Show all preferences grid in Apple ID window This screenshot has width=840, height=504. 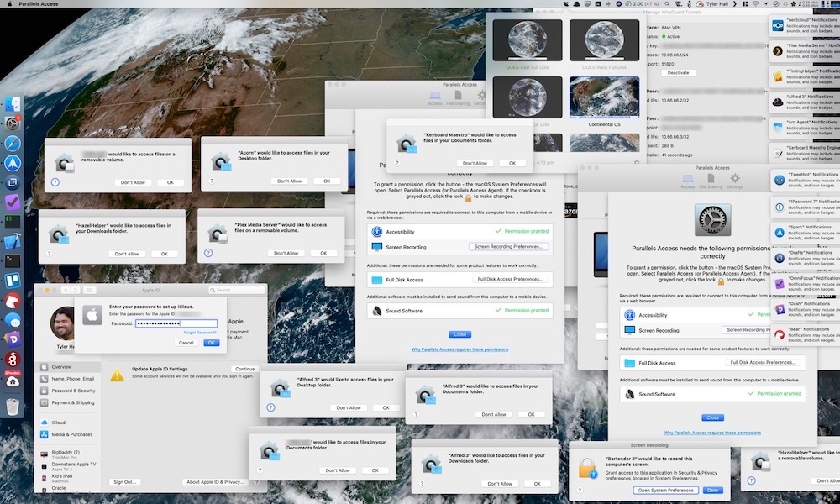(90, 290)
